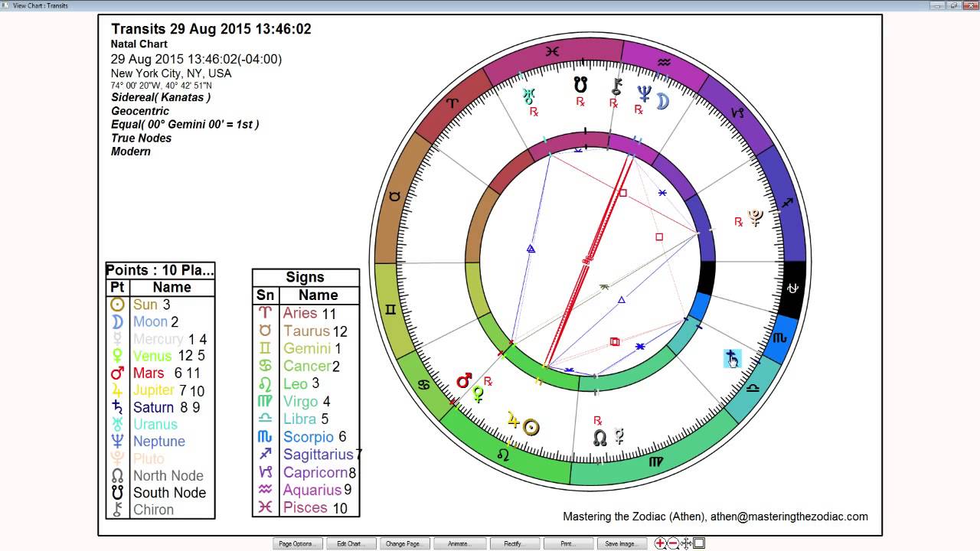The height and width of the screenshot is (551, 980).
Task: Click the Gemini symbol in the zodiac ring
Action: point(391,310)
